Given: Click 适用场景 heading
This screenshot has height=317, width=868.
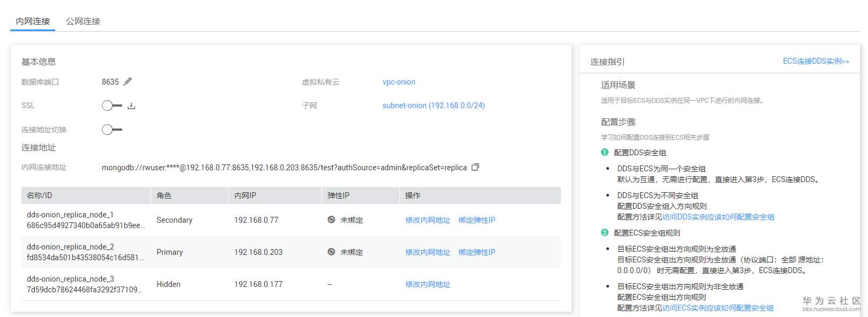Looking at the screenshot, I should click(x=618, y=85).
